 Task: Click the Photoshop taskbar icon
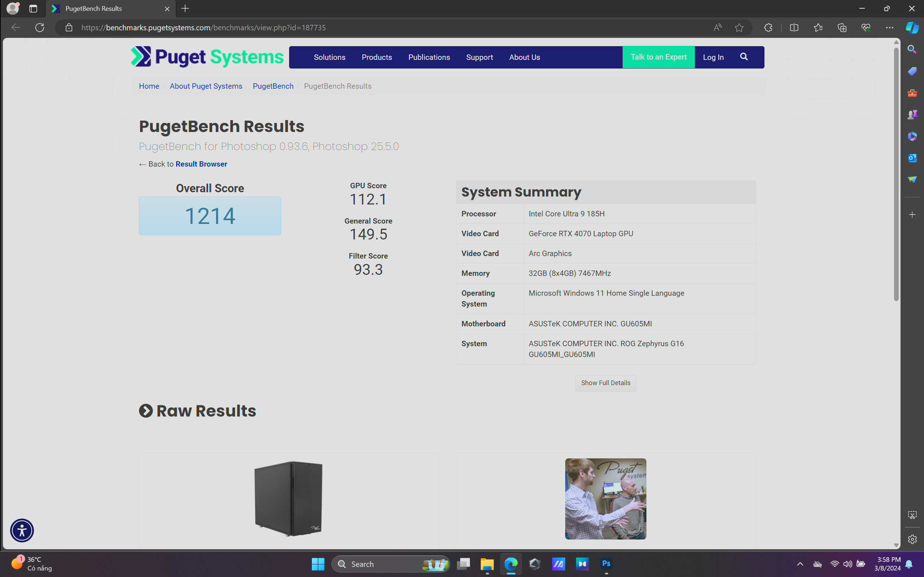(606, 564)
